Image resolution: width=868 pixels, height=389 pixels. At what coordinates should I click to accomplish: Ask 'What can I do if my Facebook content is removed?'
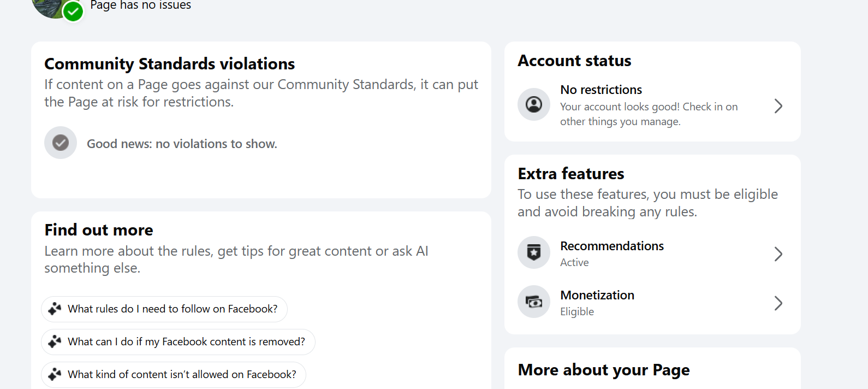(x=186, y=342)
